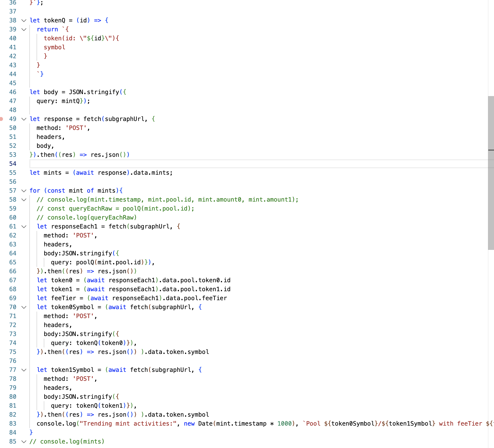Click the text 'let tokenQ' on line 38
The height and width of the screenshot is (448, 494).
click(48, 20)
